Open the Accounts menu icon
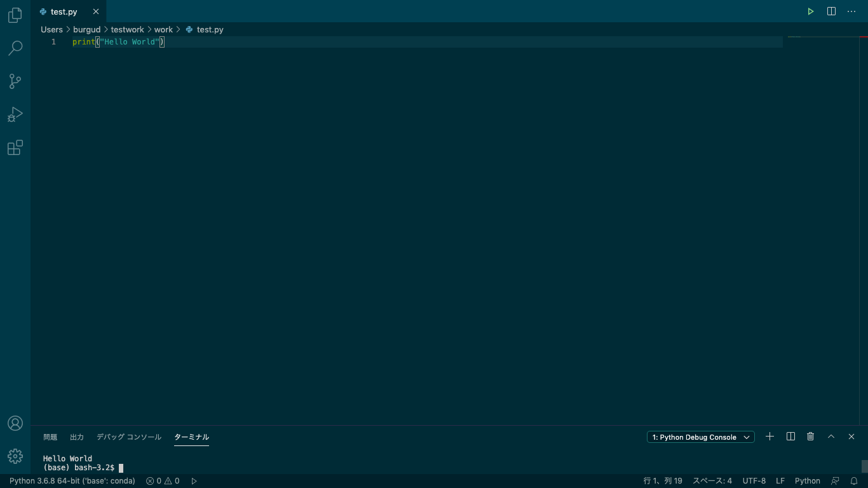The image size is (868, 488). (15, 423)
